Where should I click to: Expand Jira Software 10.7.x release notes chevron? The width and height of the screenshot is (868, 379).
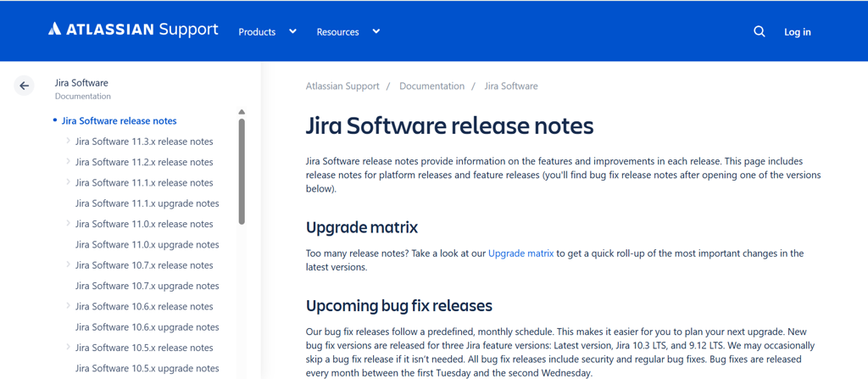tap(68, 265)
